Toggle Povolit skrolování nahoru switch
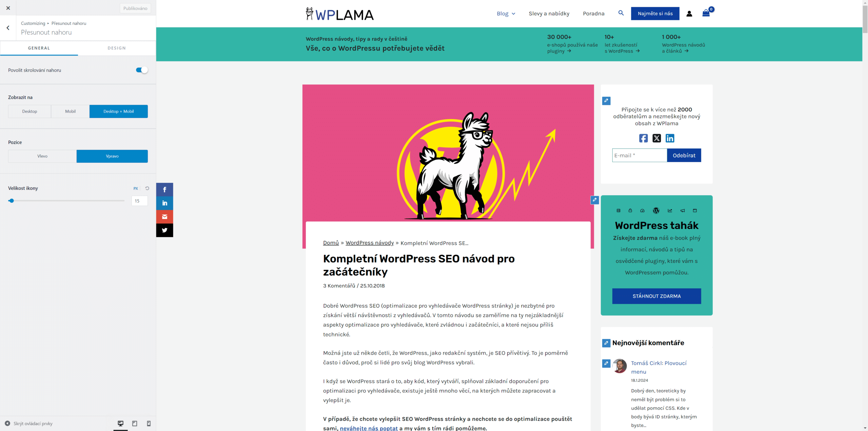Image resolution: width=868 pixels, height=431 pixels. (x=142, y=70)
